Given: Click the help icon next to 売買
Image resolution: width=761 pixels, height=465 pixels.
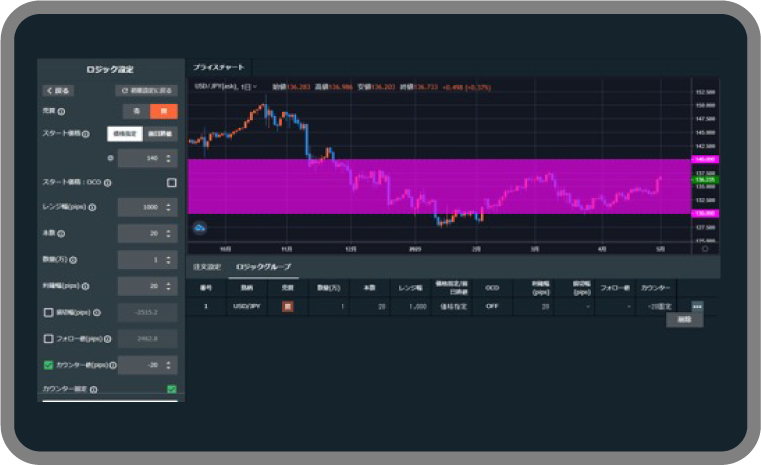Looking at the screenshot, I should [x=62, y=112].
